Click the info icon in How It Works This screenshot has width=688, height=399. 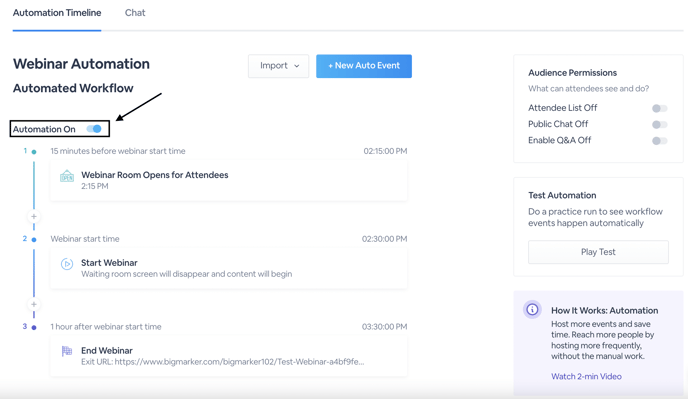[x=532, y=309]
